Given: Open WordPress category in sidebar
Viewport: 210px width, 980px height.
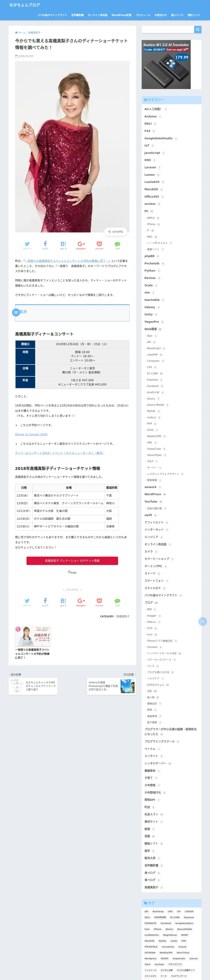Looking at the screenshot, I should (152, 494).
